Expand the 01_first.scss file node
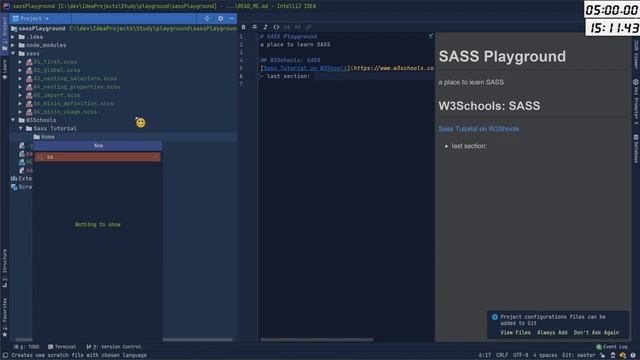 20,62
